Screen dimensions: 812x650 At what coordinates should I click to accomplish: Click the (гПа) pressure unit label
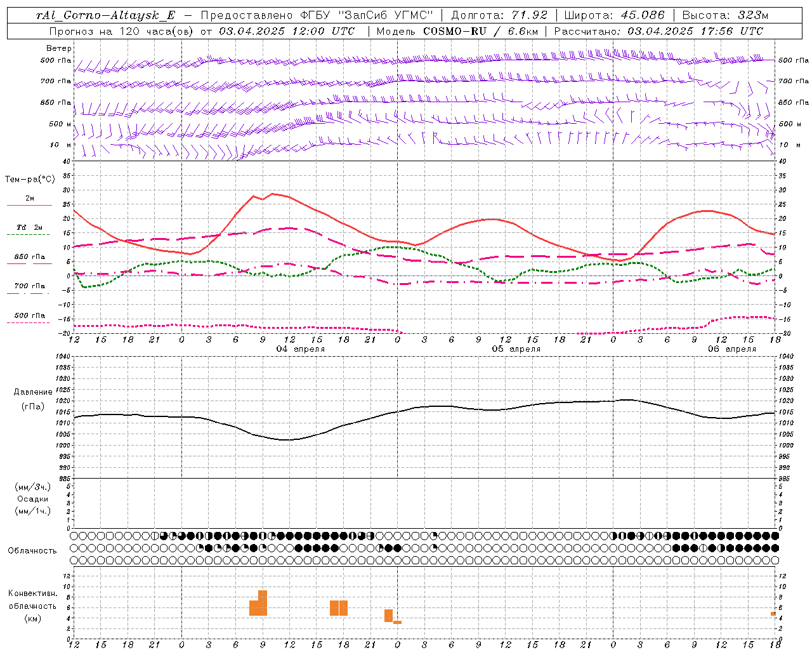[x=33, y=406]
